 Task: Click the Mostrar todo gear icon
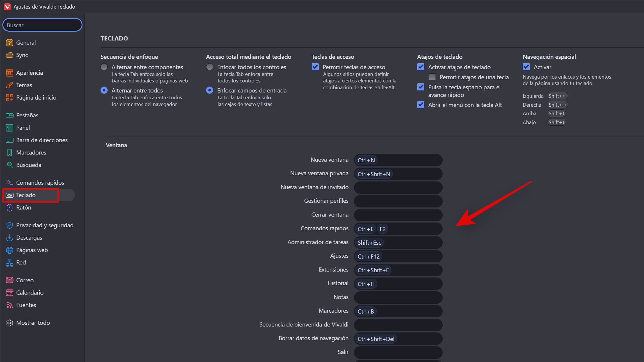10,323
